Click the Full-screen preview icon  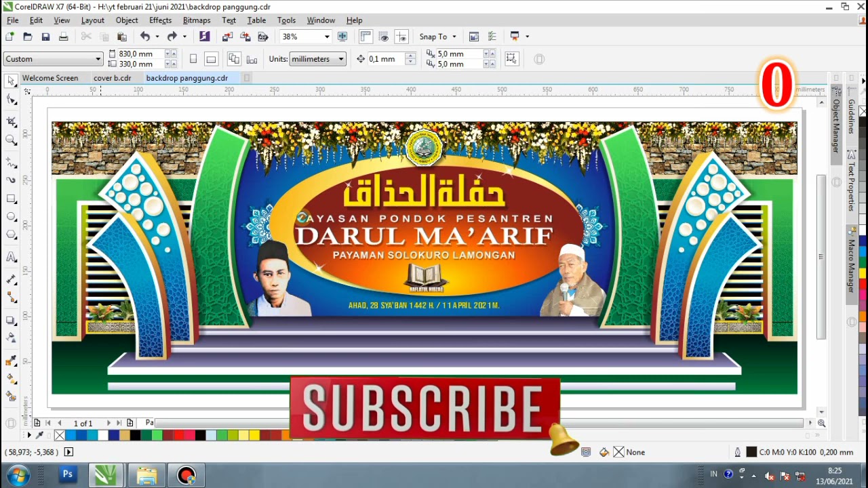342,37
